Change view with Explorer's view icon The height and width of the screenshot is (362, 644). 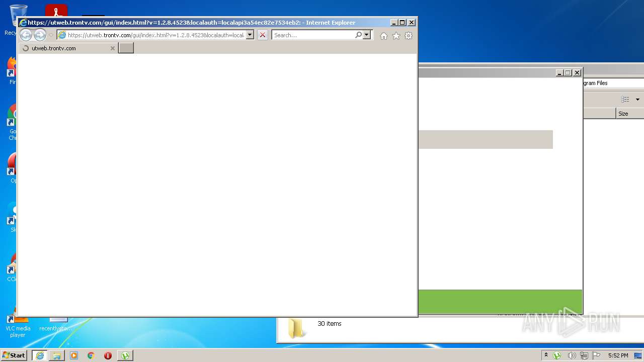(625, 100)
